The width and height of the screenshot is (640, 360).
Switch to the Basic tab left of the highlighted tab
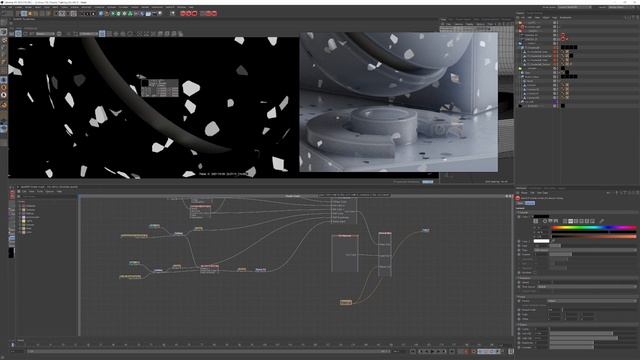520,203
